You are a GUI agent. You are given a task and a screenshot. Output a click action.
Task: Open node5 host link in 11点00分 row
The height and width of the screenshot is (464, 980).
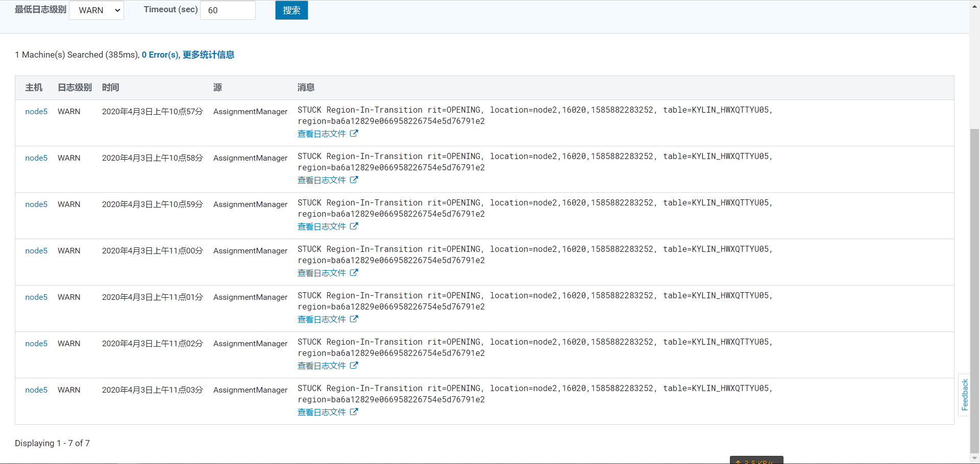coord(36,250)
